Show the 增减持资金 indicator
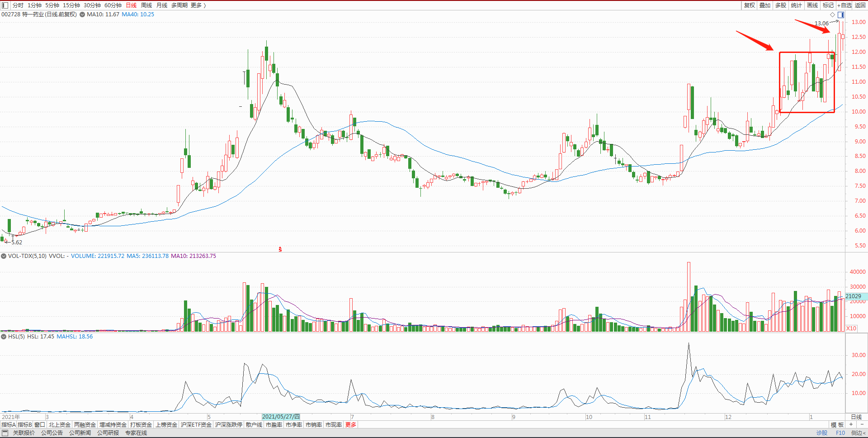The image size is (868, 438). click(x=113, y=425)
